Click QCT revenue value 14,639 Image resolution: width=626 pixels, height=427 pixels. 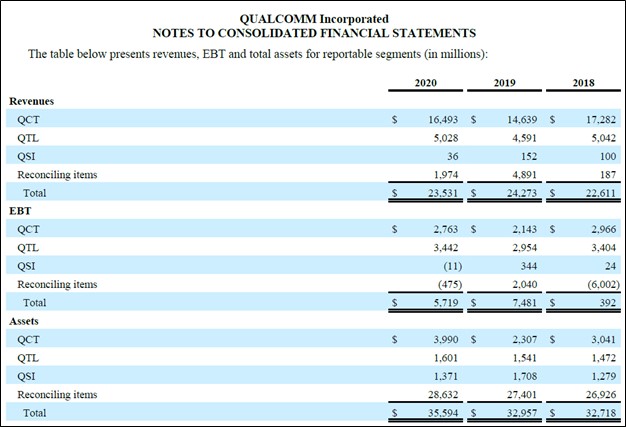tap(522, 120)
